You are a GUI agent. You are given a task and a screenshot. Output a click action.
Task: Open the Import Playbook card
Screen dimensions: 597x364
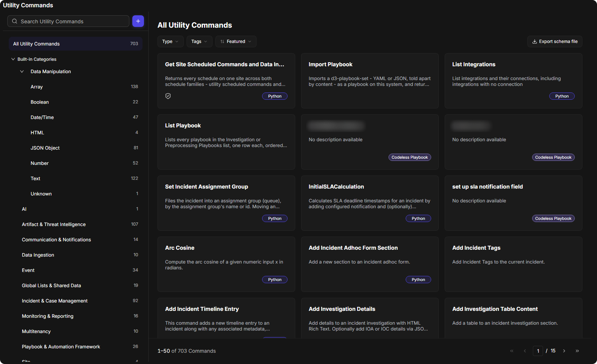click(x=370, y=81)
